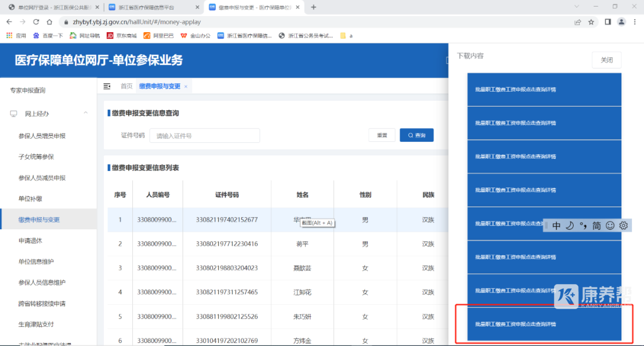Open the 金山办公 bookmark

[196, 36]
